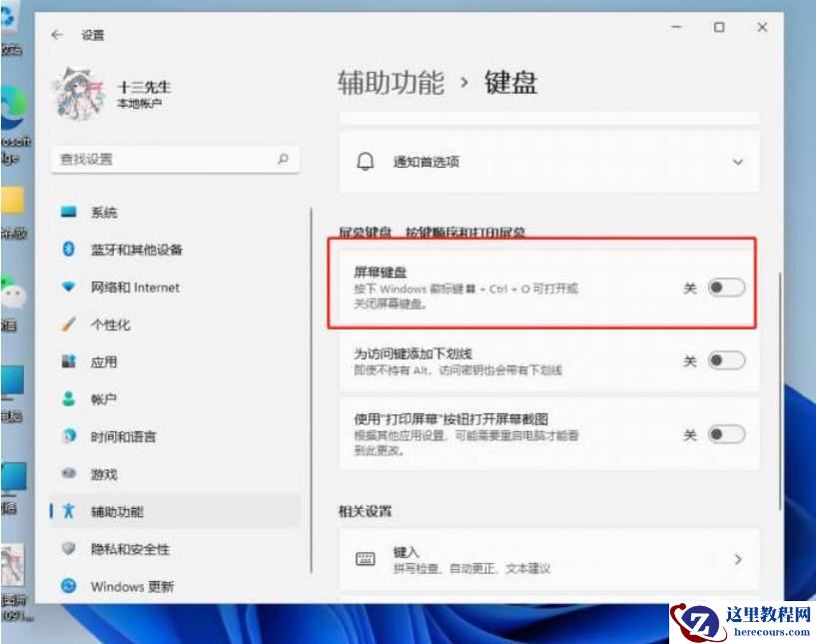
Task: Open 系统 settings from sidebar
Action: tap(105, 212)
